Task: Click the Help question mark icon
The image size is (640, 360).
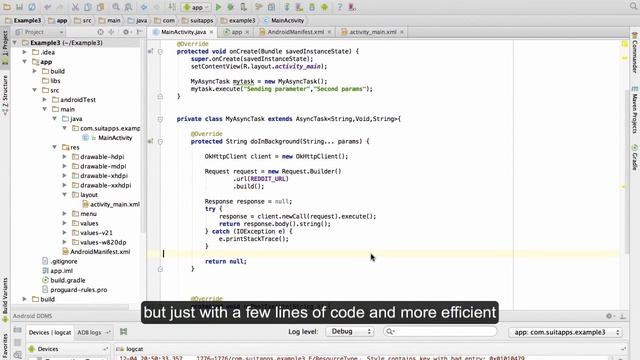Action: pos(340,7)
